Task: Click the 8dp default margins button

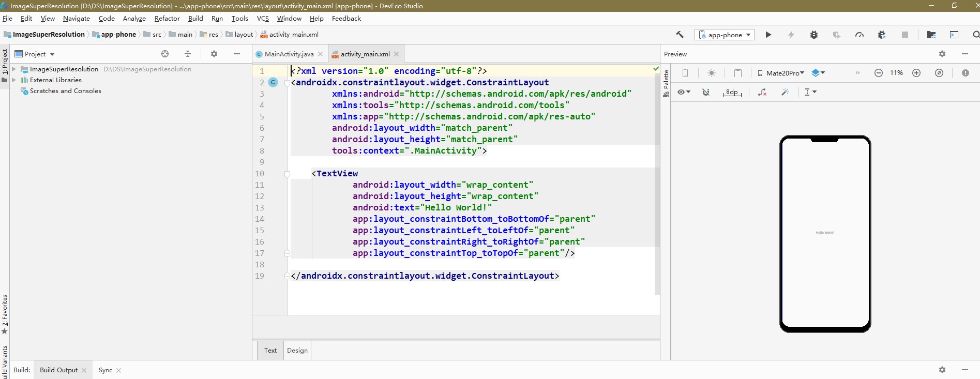Action: [732, 92]
